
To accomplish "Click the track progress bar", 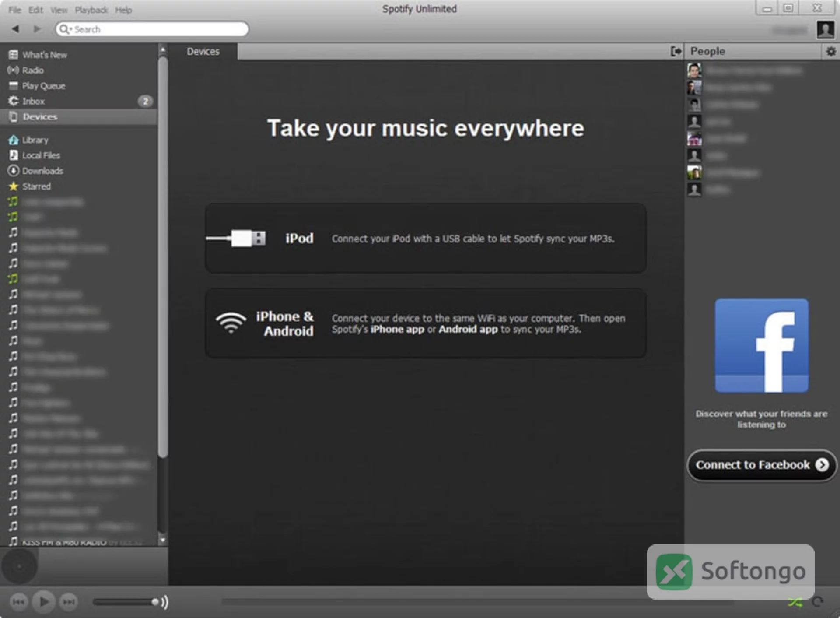I will coord(477,602).
